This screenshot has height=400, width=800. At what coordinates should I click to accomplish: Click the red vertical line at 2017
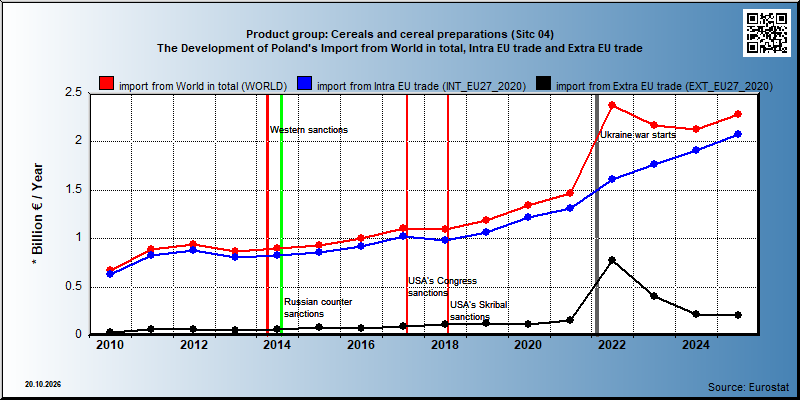(407, 214)
